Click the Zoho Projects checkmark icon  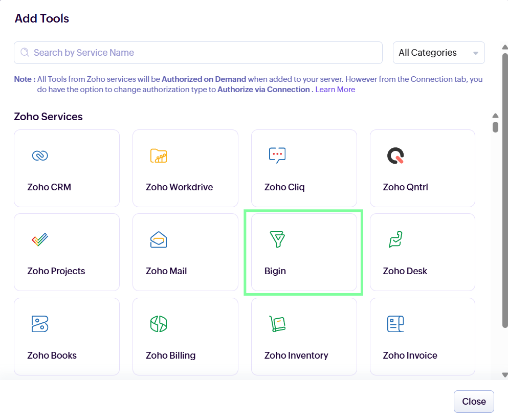click(x=40, y=239)
